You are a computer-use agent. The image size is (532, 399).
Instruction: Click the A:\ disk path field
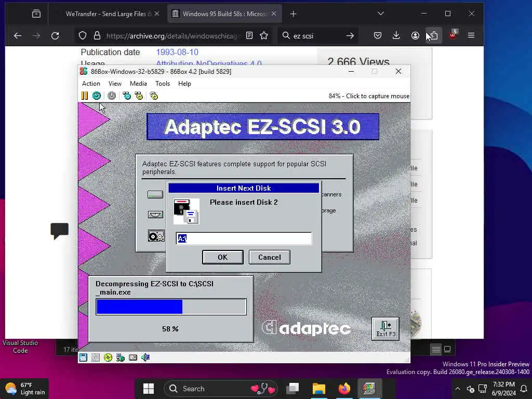[x=244, y=238]
